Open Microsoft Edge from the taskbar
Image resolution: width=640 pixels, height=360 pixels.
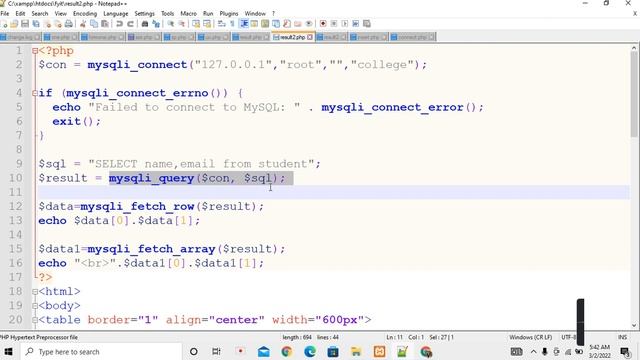(310, 352)
